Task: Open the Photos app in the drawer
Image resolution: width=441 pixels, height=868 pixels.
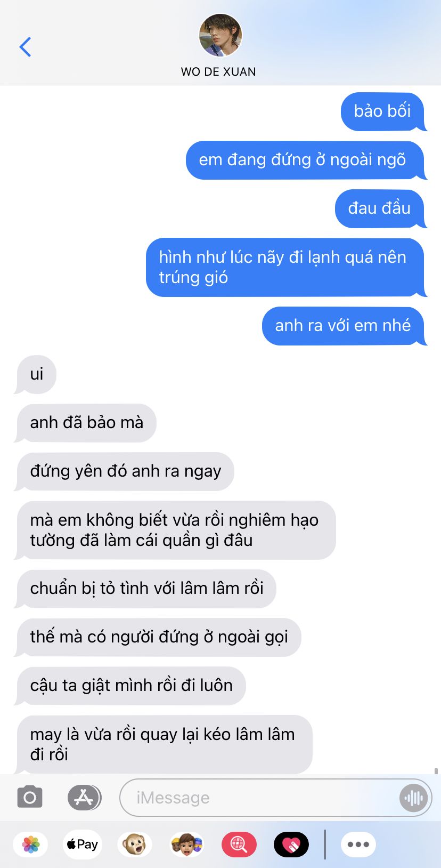Action: click(31, 845)
